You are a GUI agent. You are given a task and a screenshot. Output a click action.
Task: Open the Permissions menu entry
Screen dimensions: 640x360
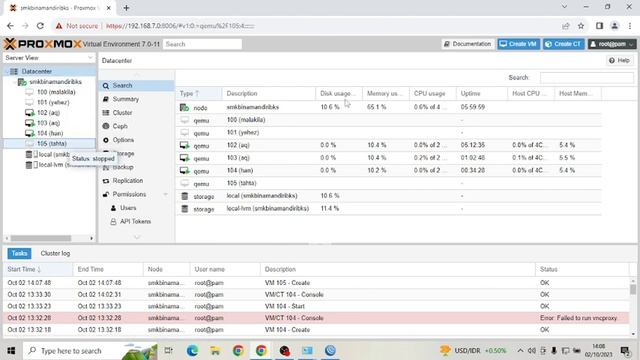(x=129, y=194)
